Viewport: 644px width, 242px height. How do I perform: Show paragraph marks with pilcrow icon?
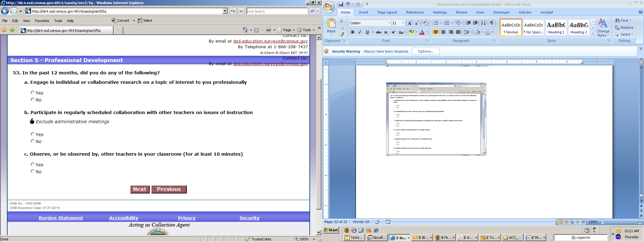point(492,23)
